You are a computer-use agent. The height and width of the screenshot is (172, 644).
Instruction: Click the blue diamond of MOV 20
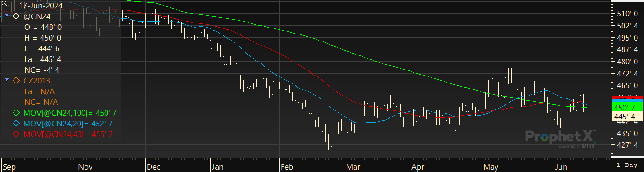pyautogui.click(x=16, y=124)
